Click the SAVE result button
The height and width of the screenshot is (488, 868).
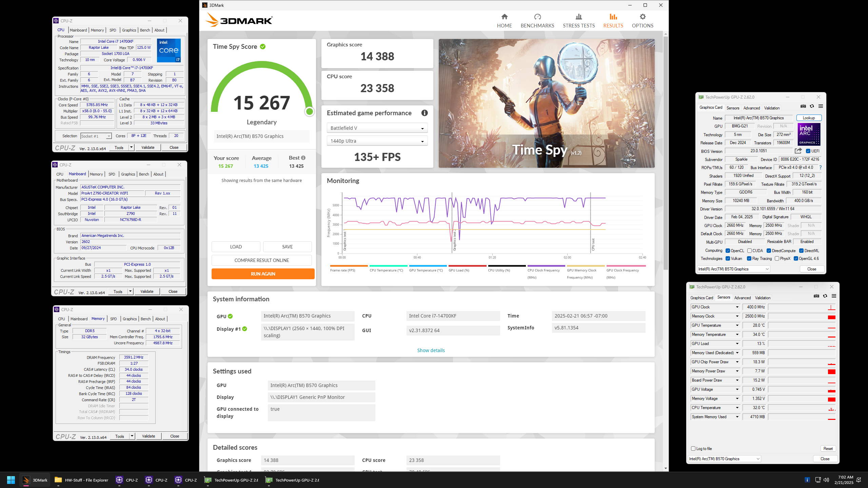(x=287, y=247)
